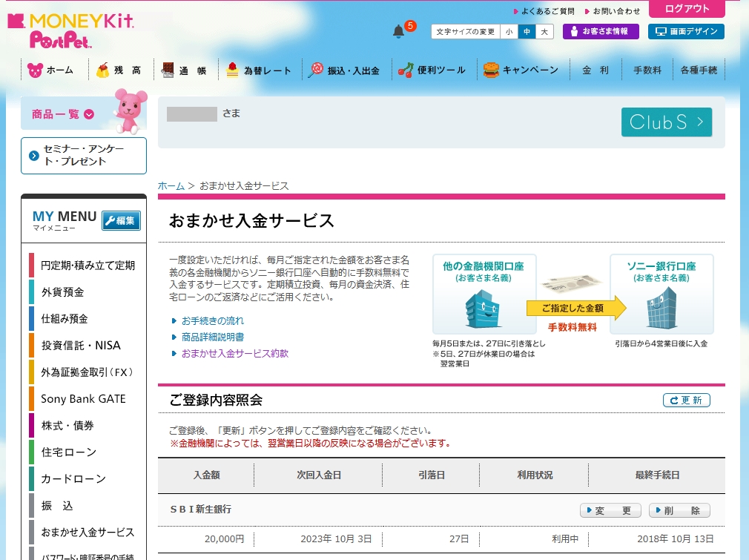Click the 引落日 column header
Viewport: 749px width, 560px height.
tap(432, 475)
